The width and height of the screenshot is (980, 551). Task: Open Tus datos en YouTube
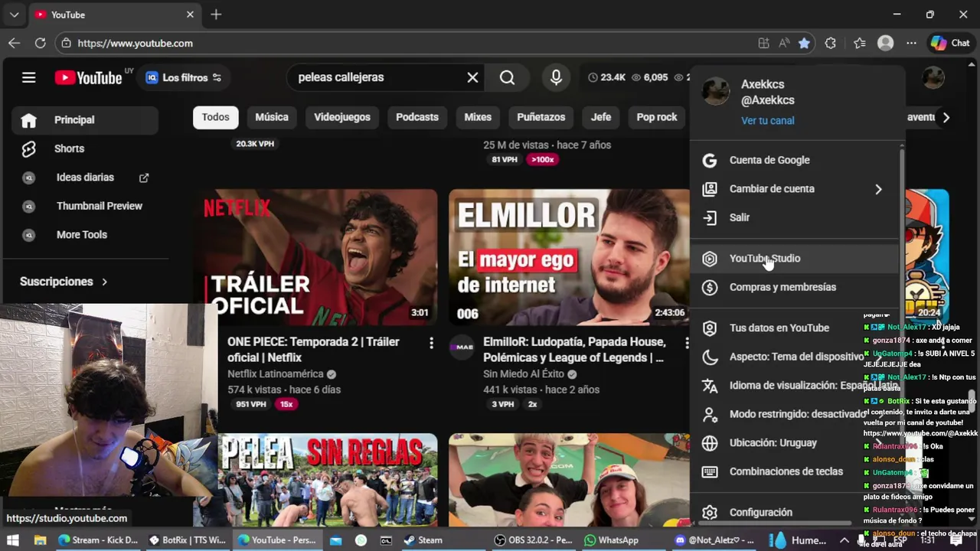(x=794, y=328)
